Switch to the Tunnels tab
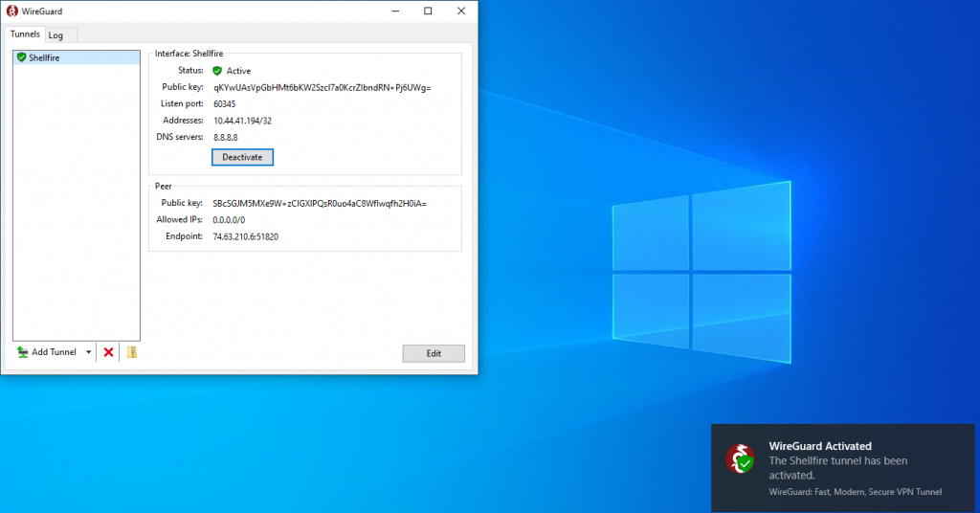 pyautogui.click(x=25, y=34)
